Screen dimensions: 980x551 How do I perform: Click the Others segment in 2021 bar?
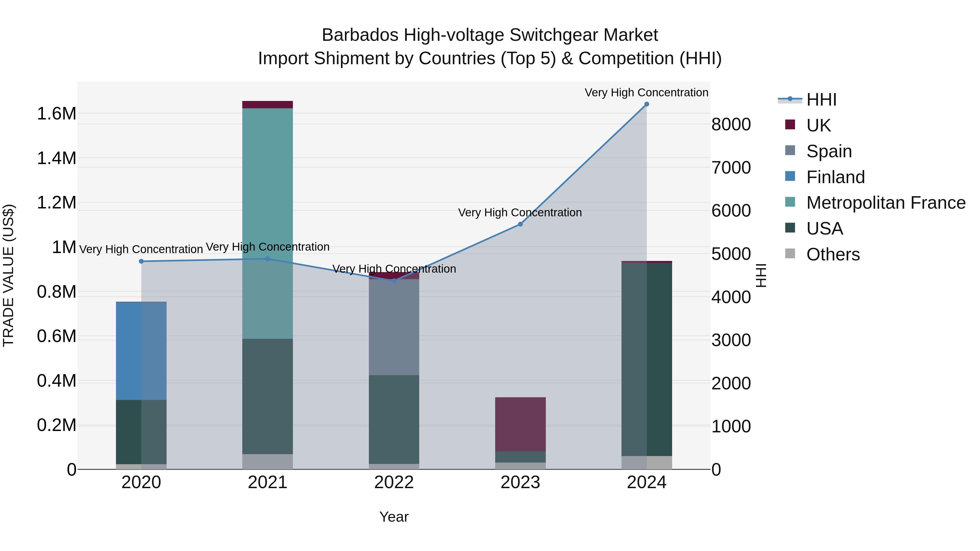pos(267,462)
